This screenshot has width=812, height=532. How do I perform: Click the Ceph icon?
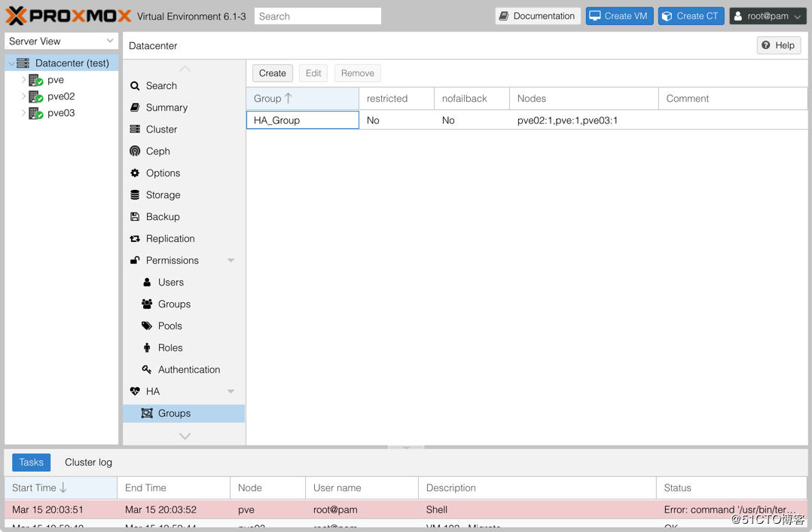click(x=135, y=151)
